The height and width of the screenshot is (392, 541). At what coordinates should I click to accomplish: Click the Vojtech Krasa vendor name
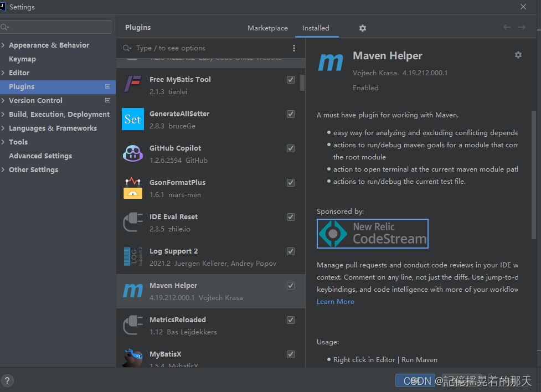pyautogui.click(x=375, y=73)
